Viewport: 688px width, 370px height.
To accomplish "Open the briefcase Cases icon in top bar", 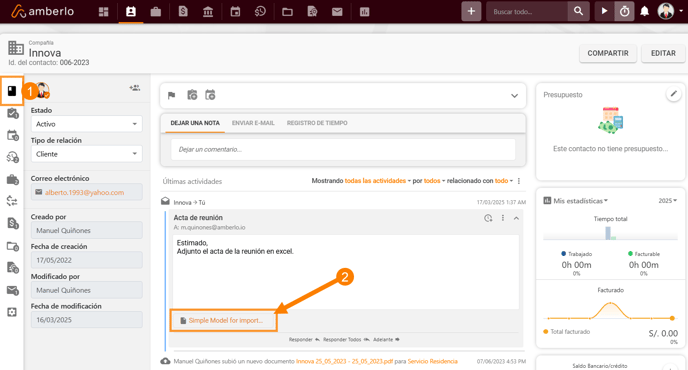I will pos(156,12).
